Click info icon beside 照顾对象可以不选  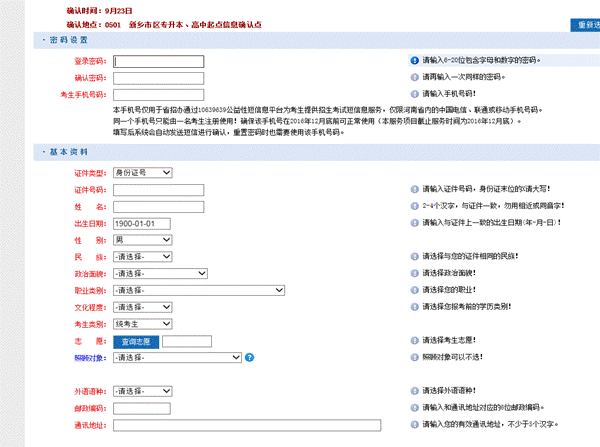(x=414, y=357)
